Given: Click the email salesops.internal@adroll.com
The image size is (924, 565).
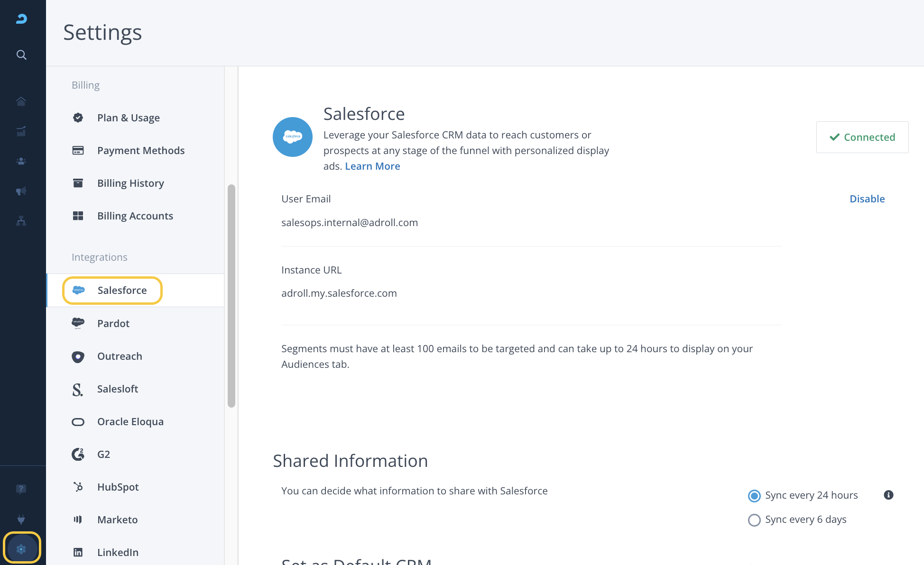Looking at the screenshot, I should coord(350,223).
